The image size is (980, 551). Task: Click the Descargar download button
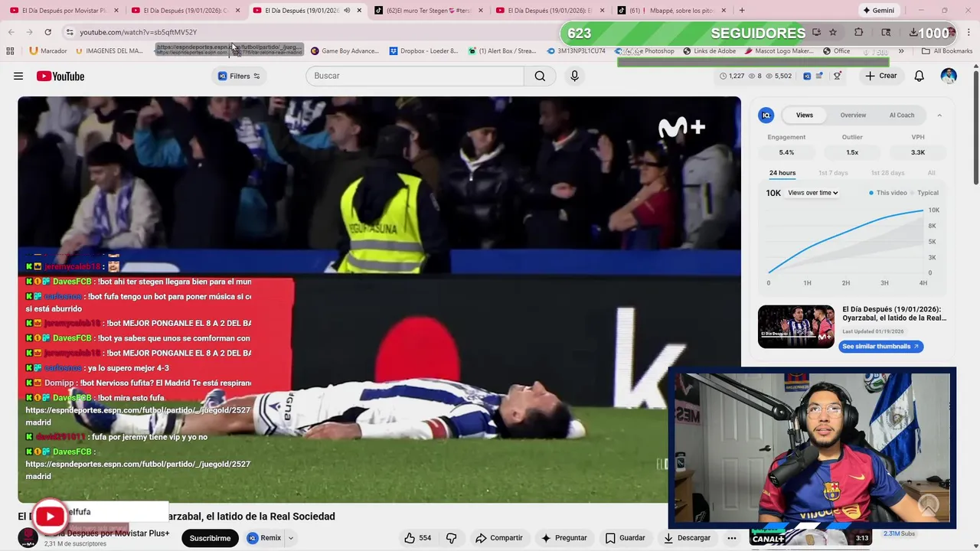point(688,538)
